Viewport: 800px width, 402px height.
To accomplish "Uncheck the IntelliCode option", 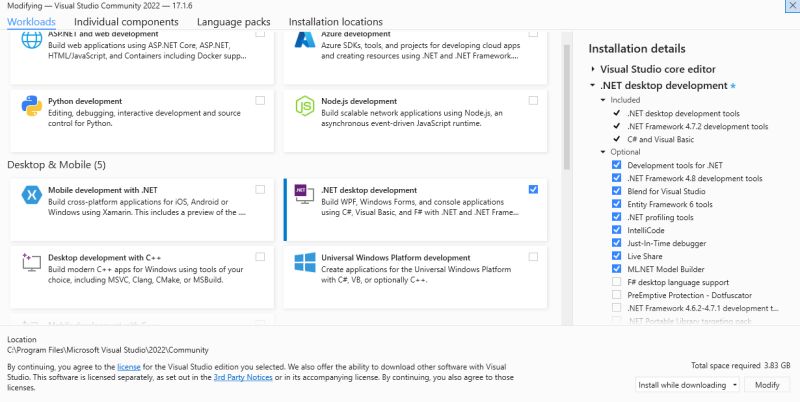I will (616, 230).
